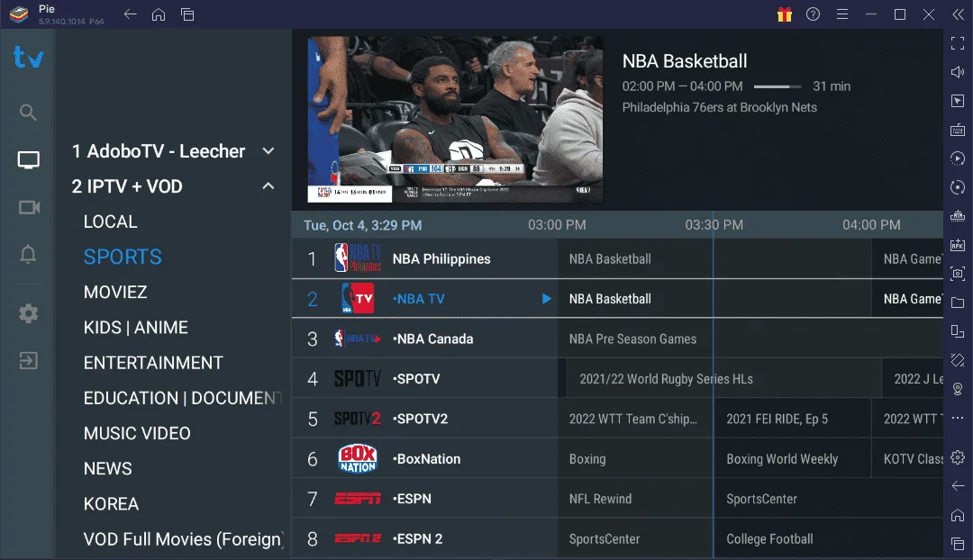Select channel 2 NBA TV

[424, 299]
